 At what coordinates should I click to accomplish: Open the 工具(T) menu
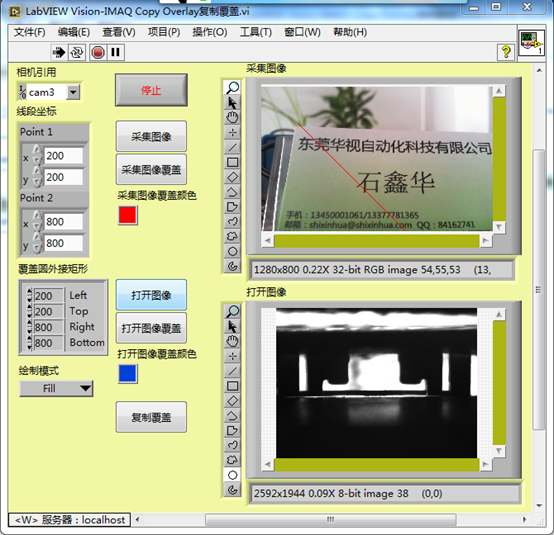click(x=256, y=32)
